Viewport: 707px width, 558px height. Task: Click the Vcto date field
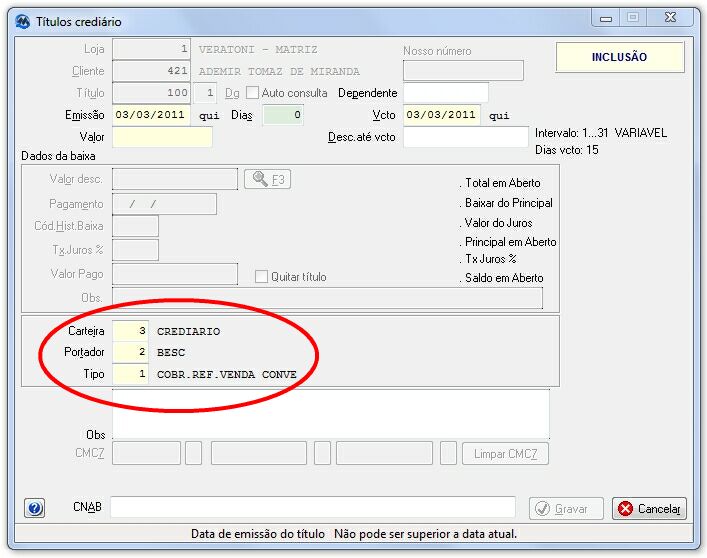click(x=441, y=115)
